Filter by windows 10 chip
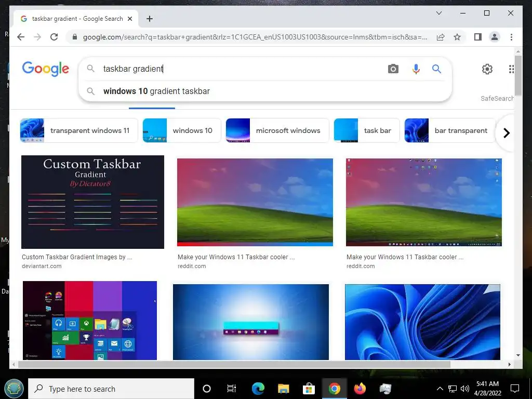Viewport: 532px width, 399px height. tap(181, 130)
